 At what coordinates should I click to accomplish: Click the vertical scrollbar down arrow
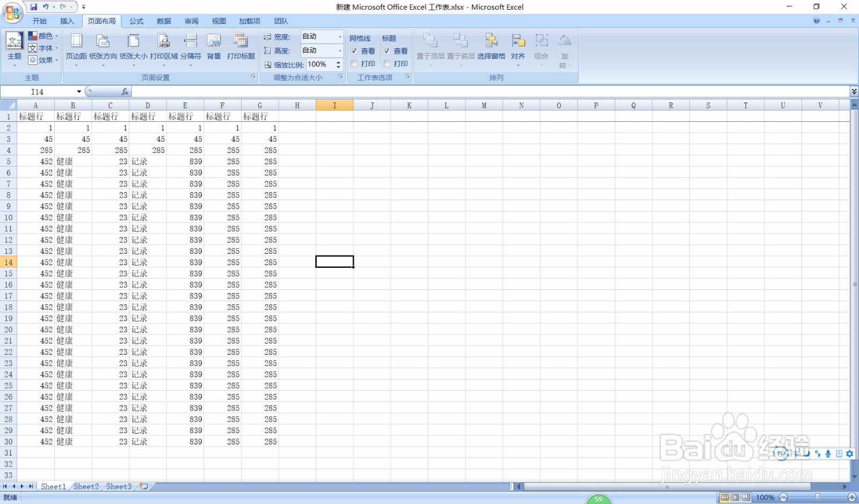click(854, 476)
